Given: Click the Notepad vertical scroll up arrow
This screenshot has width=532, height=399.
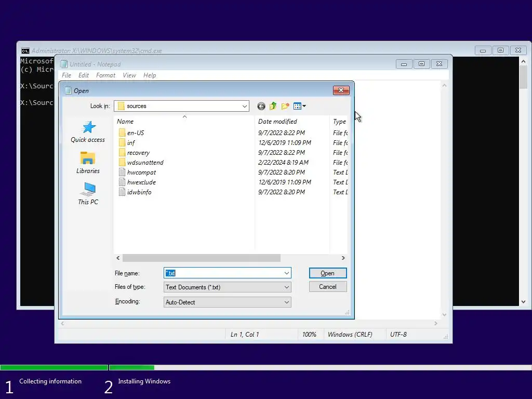Looking at the screenshot, I should tap(444, 86).
